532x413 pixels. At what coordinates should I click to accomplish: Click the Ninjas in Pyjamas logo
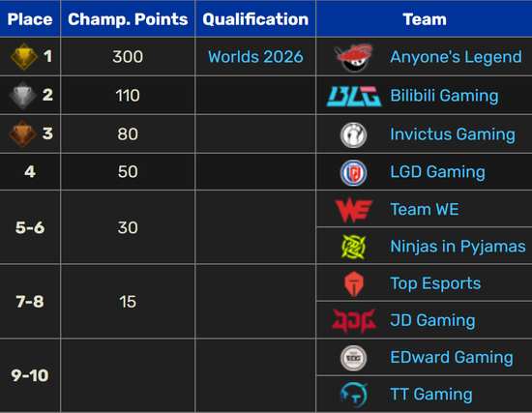pos(353,247)
